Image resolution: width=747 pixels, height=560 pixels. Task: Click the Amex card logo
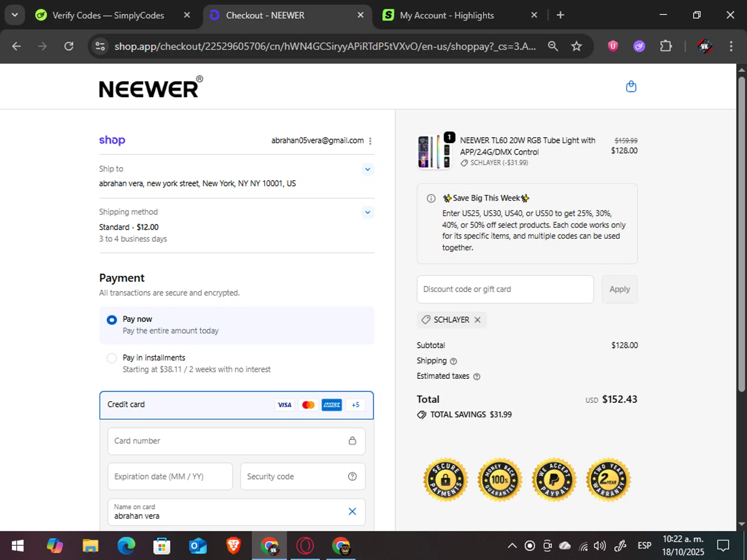point(332,405)
